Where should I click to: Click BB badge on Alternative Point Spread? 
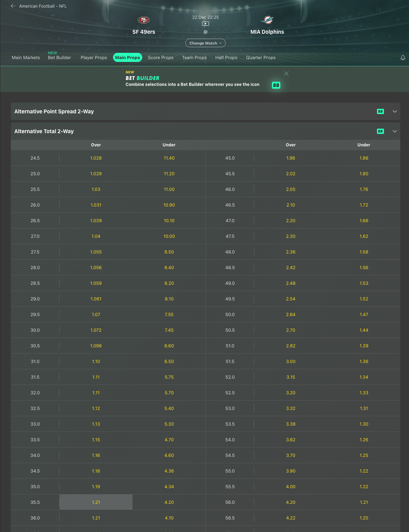point(380,112)
